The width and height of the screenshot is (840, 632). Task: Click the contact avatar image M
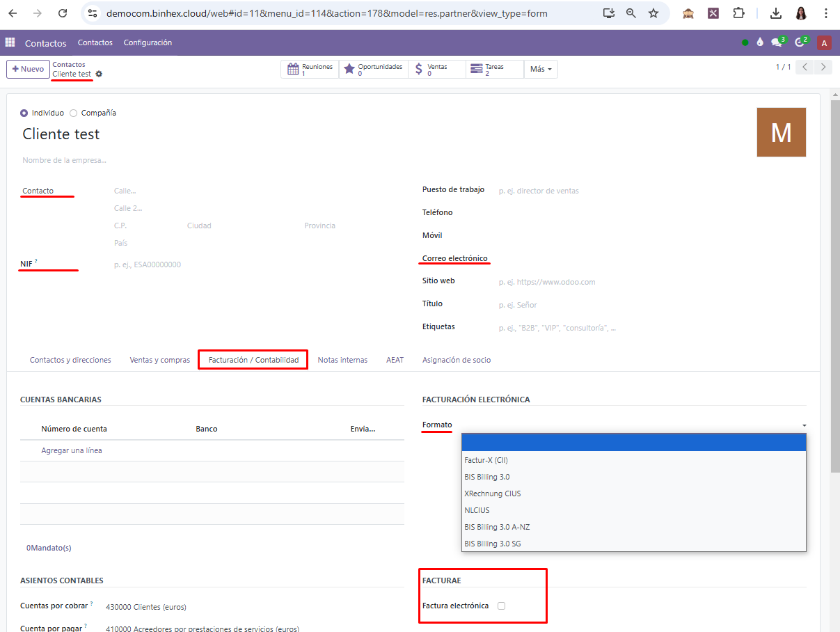click(781, 132)
